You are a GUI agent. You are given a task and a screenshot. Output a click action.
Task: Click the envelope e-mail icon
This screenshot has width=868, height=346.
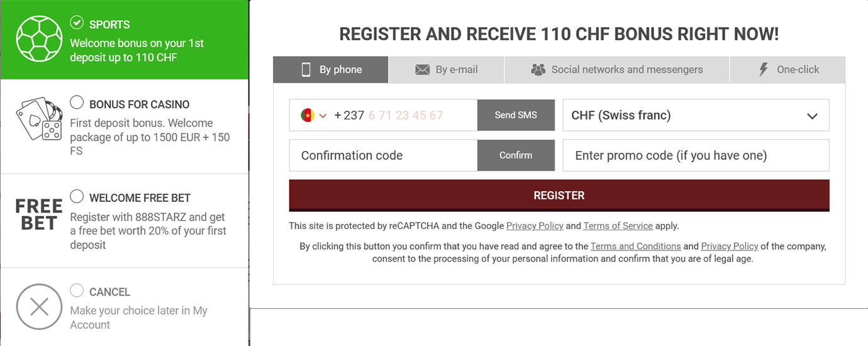423,70
